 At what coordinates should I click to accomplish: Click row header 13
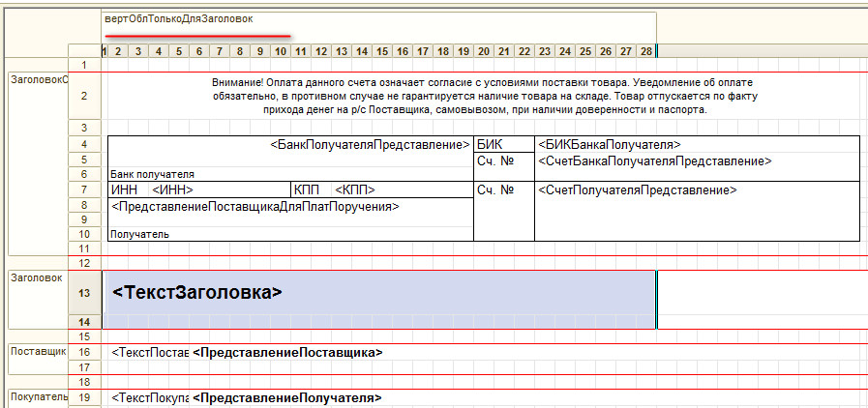[x=84, y=292]
